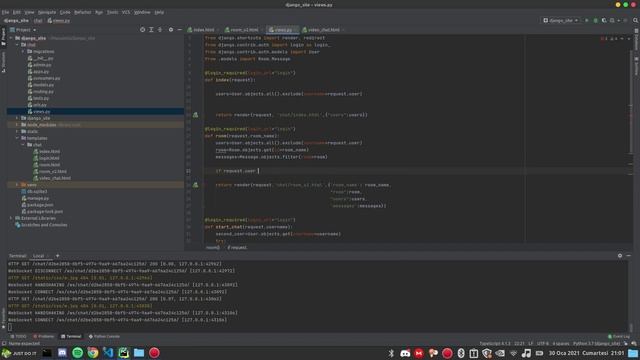Expand the node_modules folder
The width and height of the screenshot is (640, 360).
(x=17, y=124)
